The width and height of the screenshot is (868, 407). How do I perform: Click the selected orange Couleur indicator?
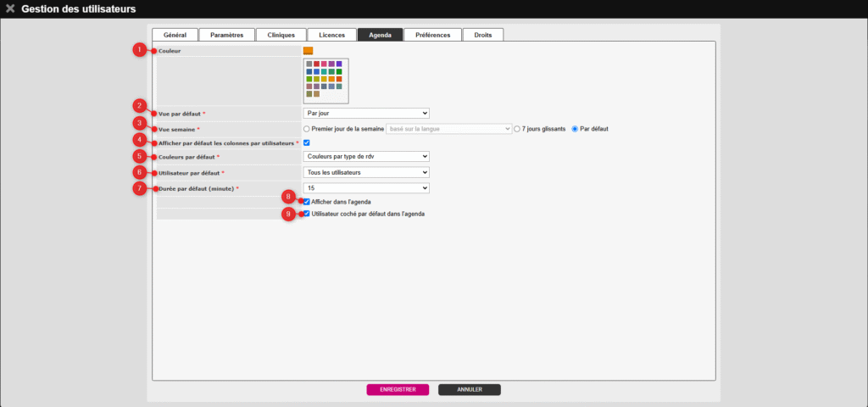point(308,51)
